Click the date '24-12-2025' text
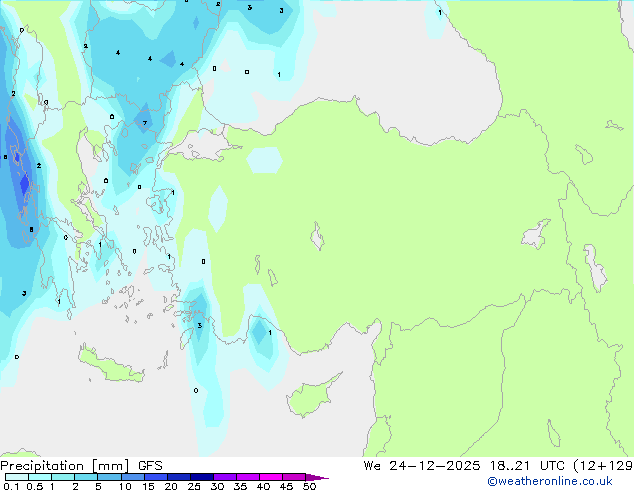Image resolution: width=634 pixels, height=490 pixels. pyautogui.click(x=435, y=466)
